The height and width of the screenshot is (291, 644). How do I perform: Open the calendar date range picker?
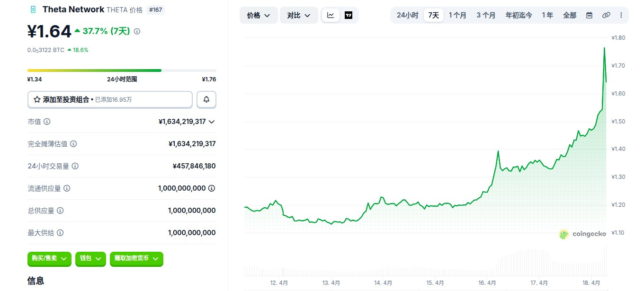point(589,15)
